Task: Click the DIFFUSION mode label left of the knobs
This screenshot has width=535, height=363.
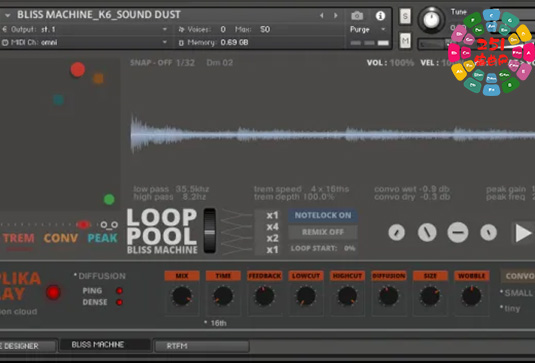Action: pos(102,276)
